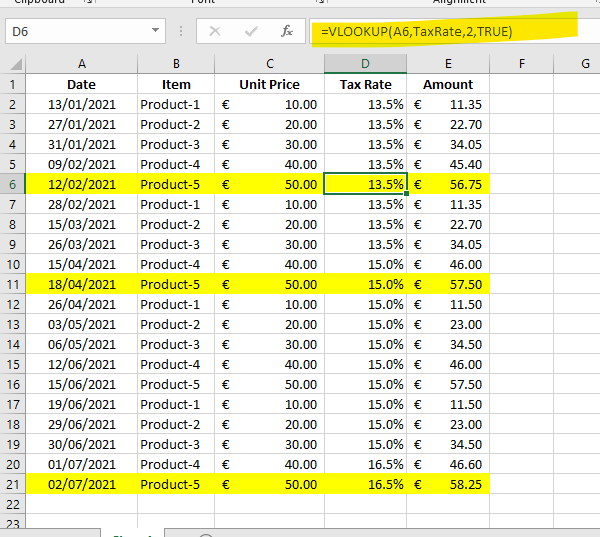Select column G header
This screenshot has width=600, height=537.
577,64
